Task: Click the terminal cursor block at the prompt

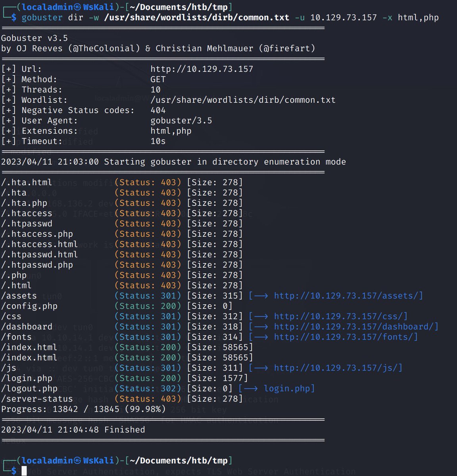Action: coord(24,471)
